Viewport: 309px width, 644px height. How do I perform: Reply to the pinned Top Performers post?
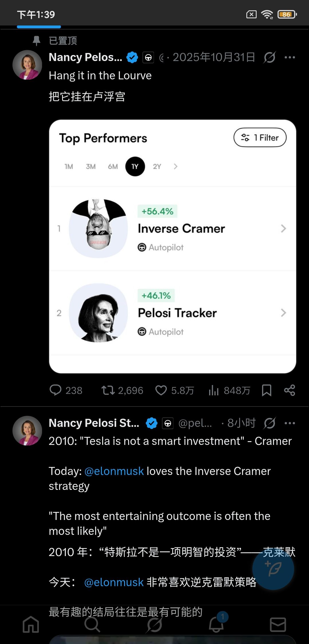56,390
